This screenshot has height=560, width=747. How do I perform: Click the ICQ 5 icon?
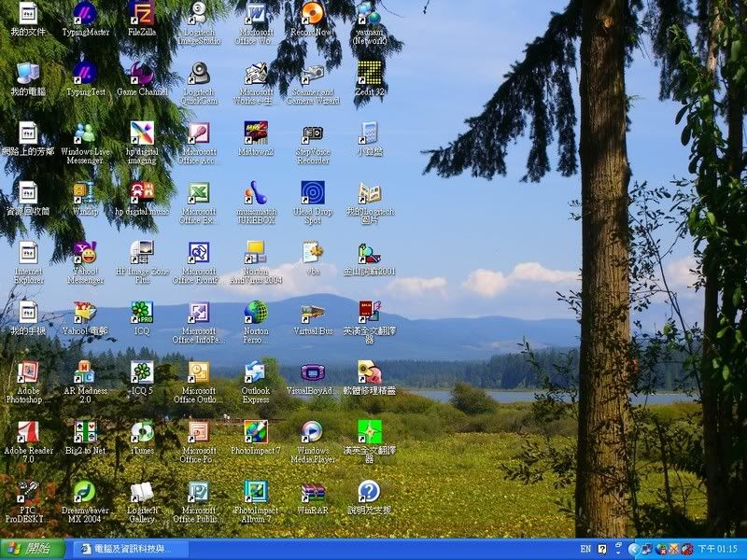[142, 371]
